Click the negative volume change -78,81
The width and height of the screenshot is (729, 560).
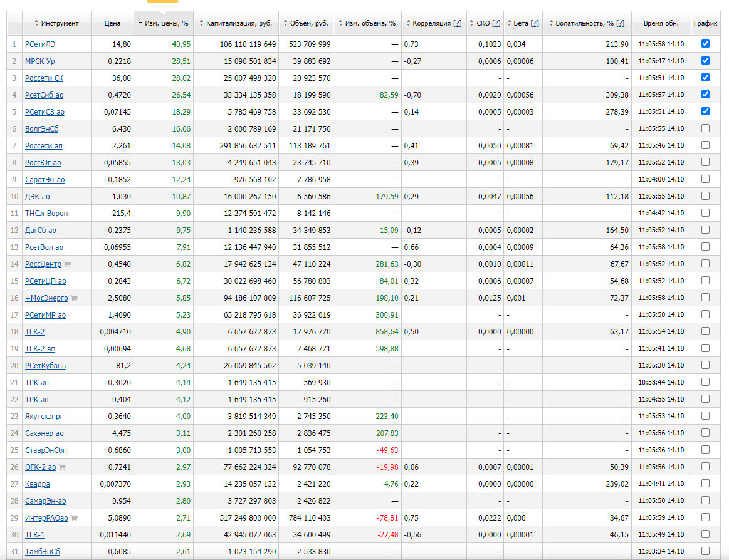(x=387, y=518)
